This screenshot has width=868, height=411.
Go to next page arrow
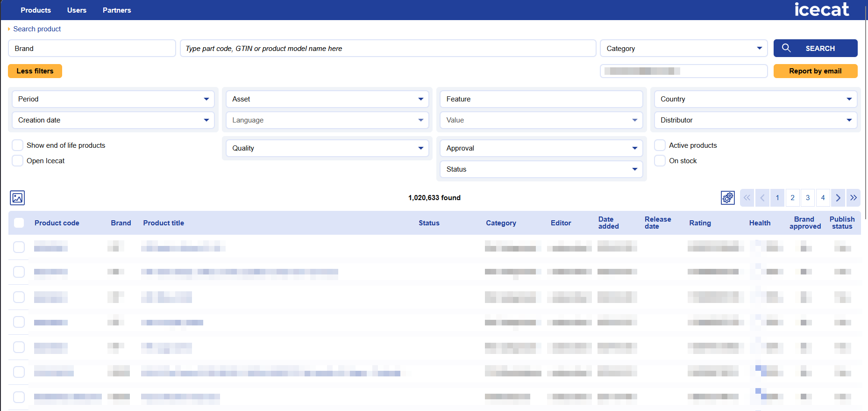coord(838,198)
